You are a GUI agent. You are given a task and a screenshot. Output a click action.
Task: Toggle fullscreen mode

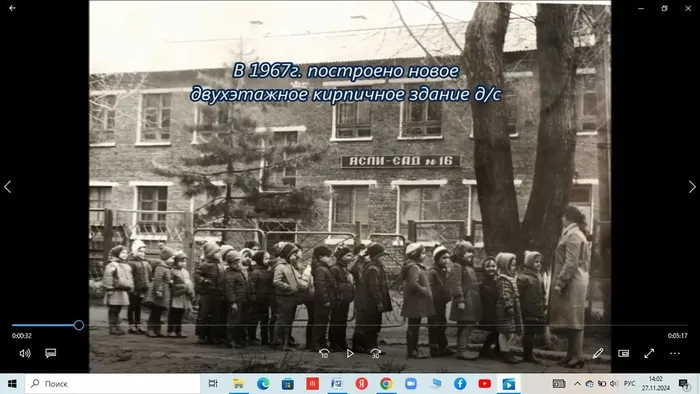[x=649, y=353]
